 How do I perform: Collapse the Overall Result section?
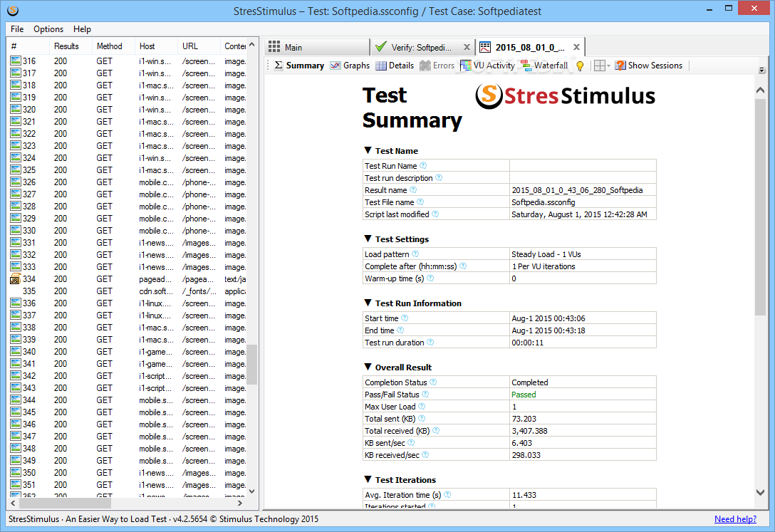pyautogui.click(x=368, y=367)
